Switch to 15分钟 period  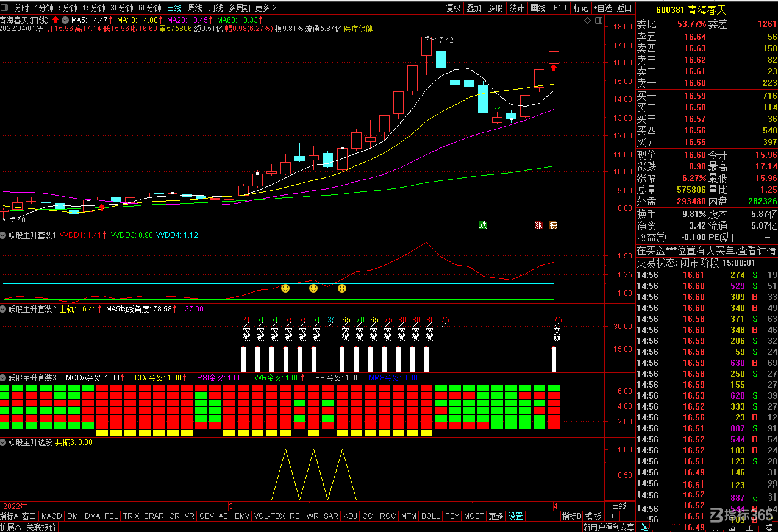click(94, 8)
